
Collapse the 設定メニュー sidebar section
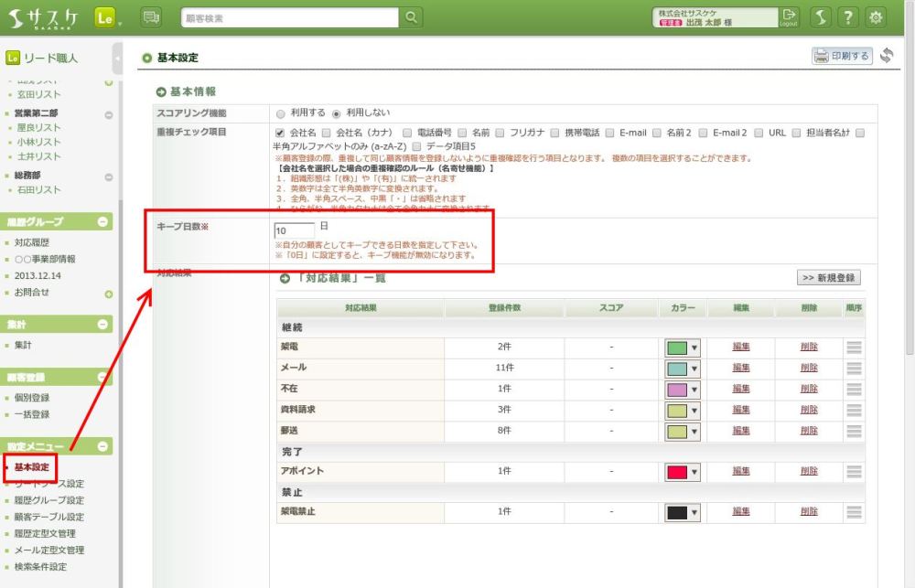tap(103, 446)
